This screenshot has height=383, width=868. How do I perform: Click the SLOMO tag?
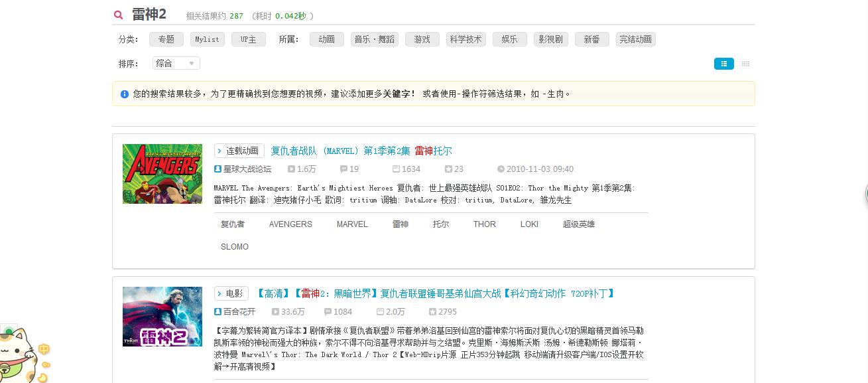click(235, 247)
